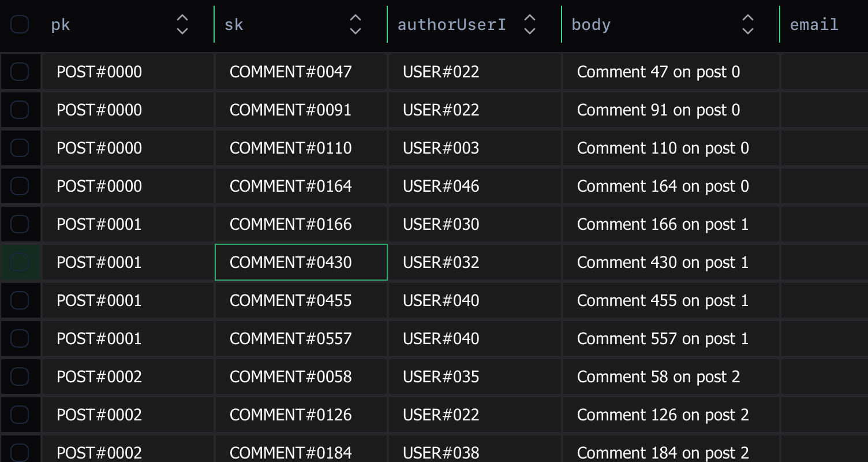Click the email column header label

(x=814, y=25)
